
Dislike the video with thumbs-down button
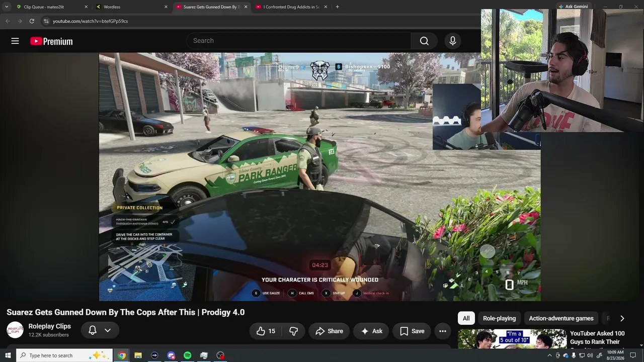pyautogui.click(x=293, y=331)
